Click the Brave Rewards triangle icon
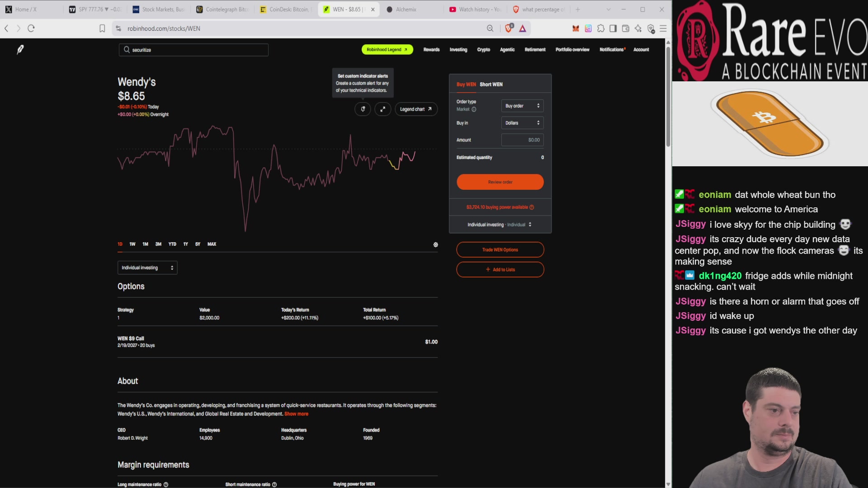 tap(523, 28)
